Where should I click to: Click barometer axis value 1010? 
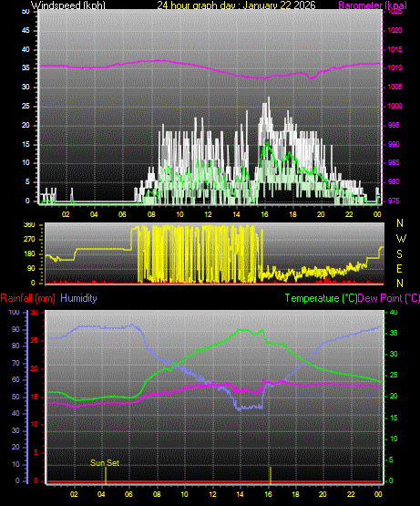[x=394, y=68]
